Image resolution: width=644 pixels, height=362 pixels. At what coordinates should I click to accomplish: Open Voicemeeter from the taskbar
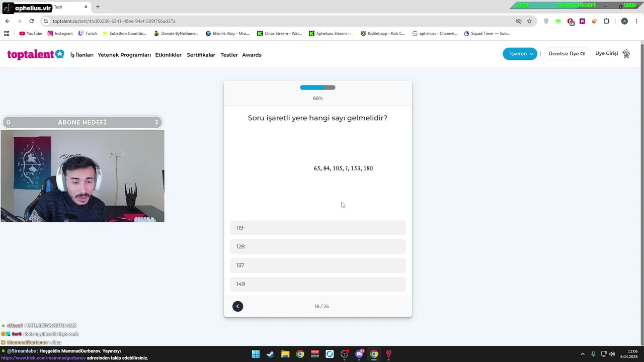click(x=315, y=354)
